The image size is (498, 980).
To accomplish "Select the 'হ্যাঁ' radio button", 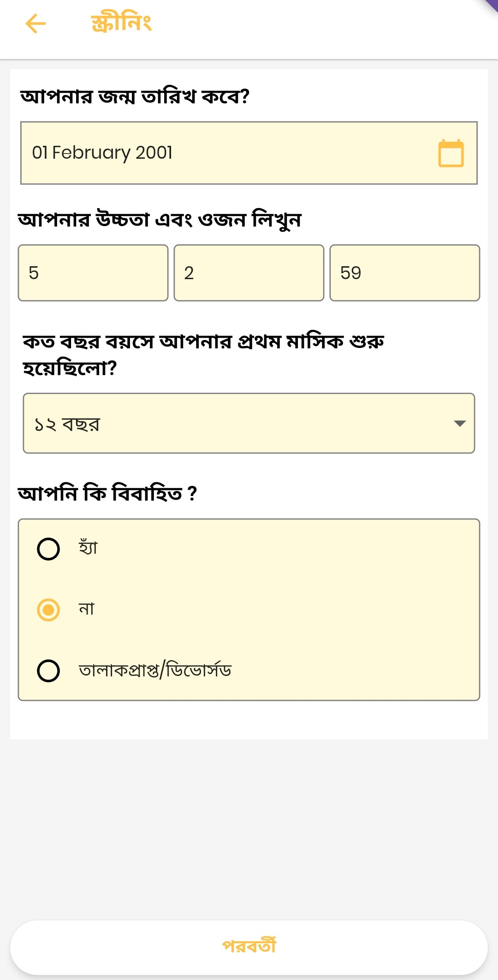I will (x=48, y=549).
